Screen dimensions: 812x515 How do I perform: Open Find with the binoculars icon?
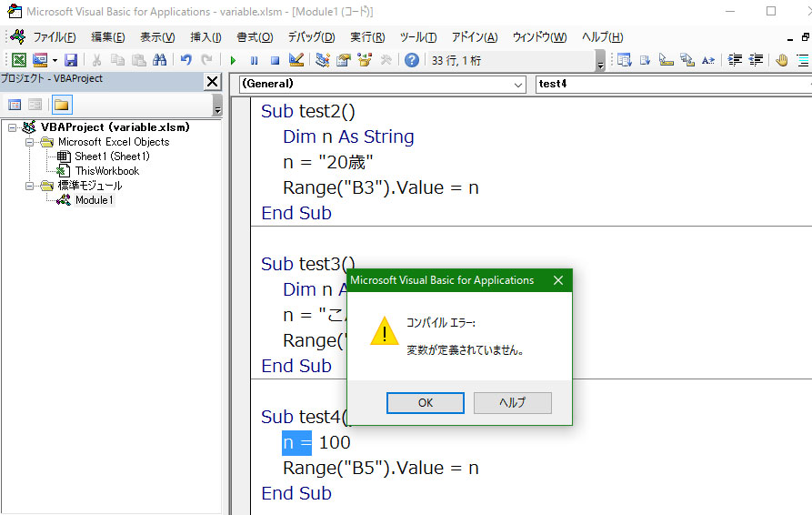coord(159,60)
